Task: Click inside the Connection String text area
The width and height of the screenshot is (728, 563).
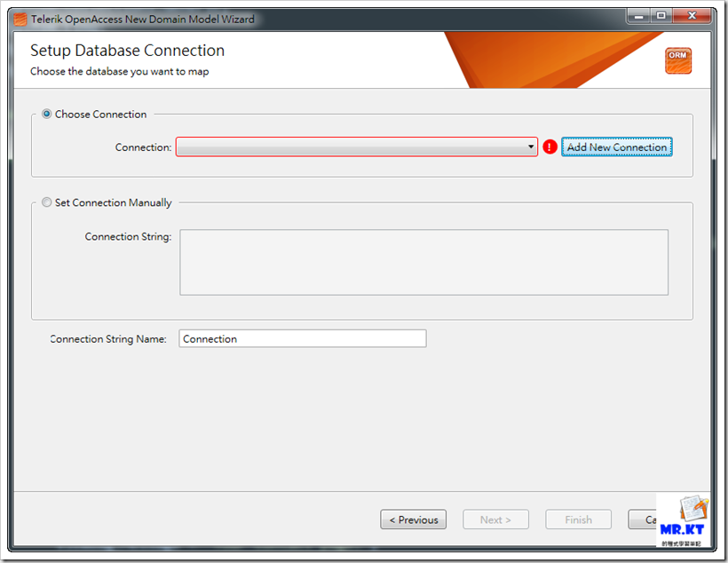Action: pos(423,262)
